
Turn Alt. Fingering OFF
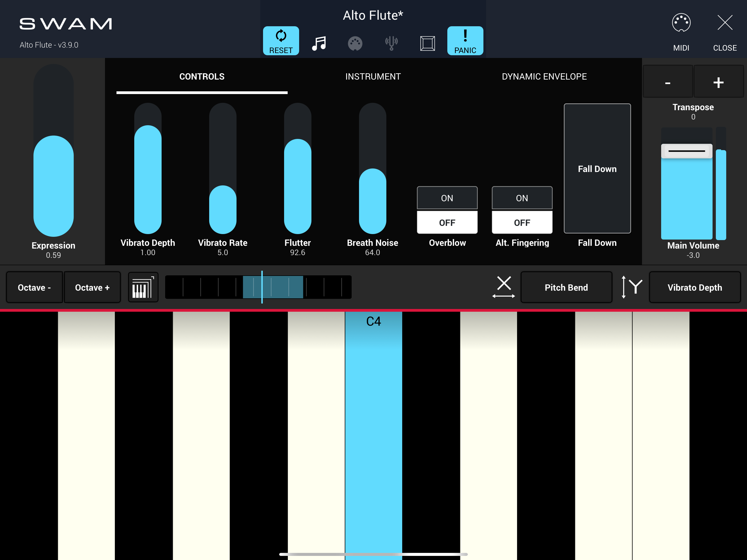522,222
